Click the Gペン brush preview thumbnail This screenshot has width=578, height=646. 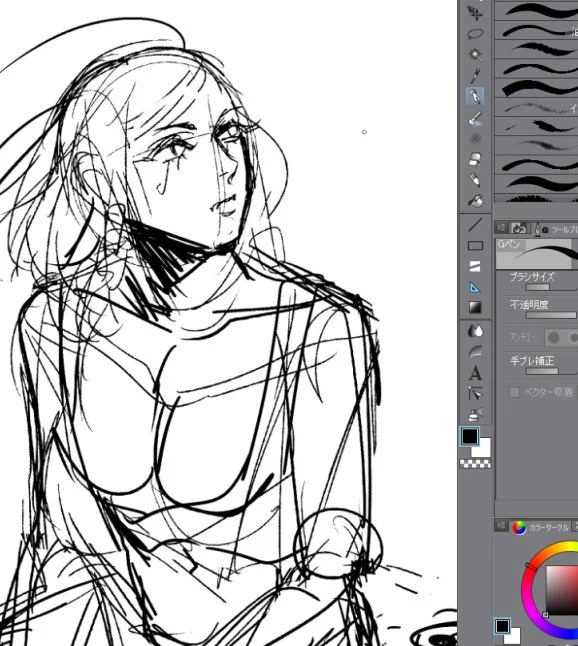[537, 253]
